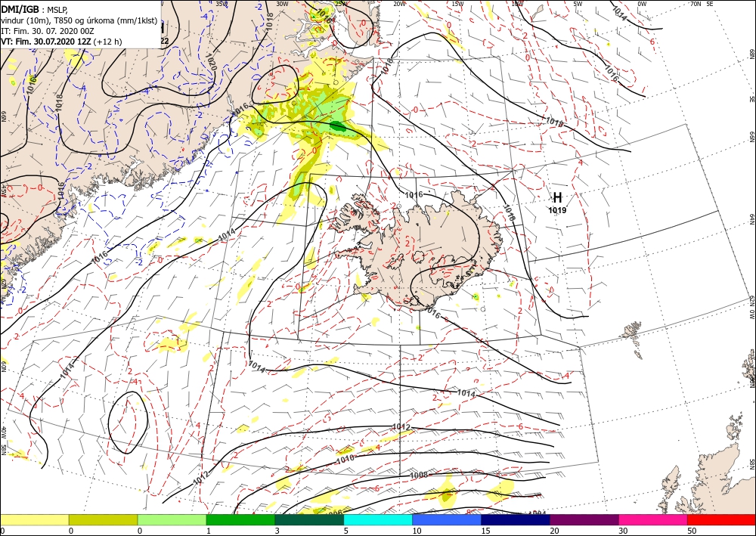756x536 pixels.
Task: Click the '3' value on the legend scale
Action: click(x=277, y=531)
